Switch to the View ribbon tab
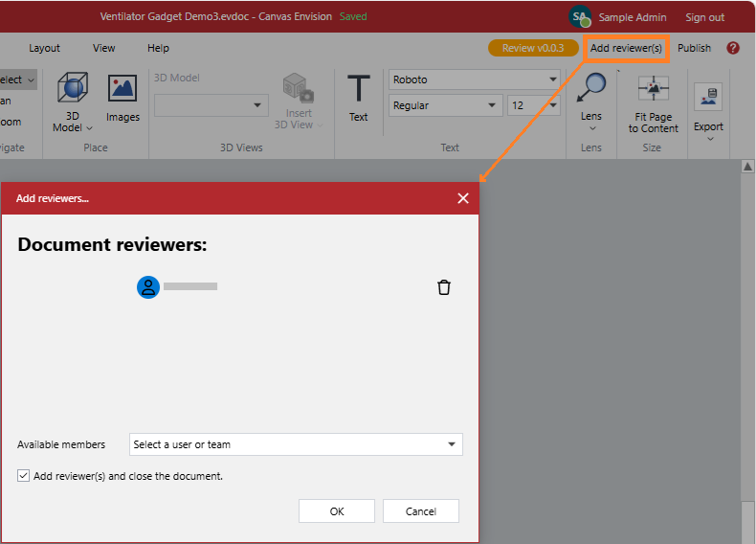The height and width of the screenshot is (544, 756). coord(103,48)
